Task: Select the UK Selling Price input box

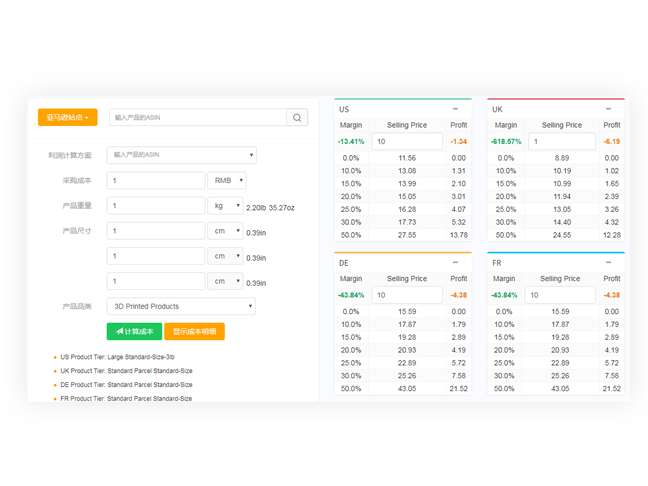Action: (x=561, y=141)
